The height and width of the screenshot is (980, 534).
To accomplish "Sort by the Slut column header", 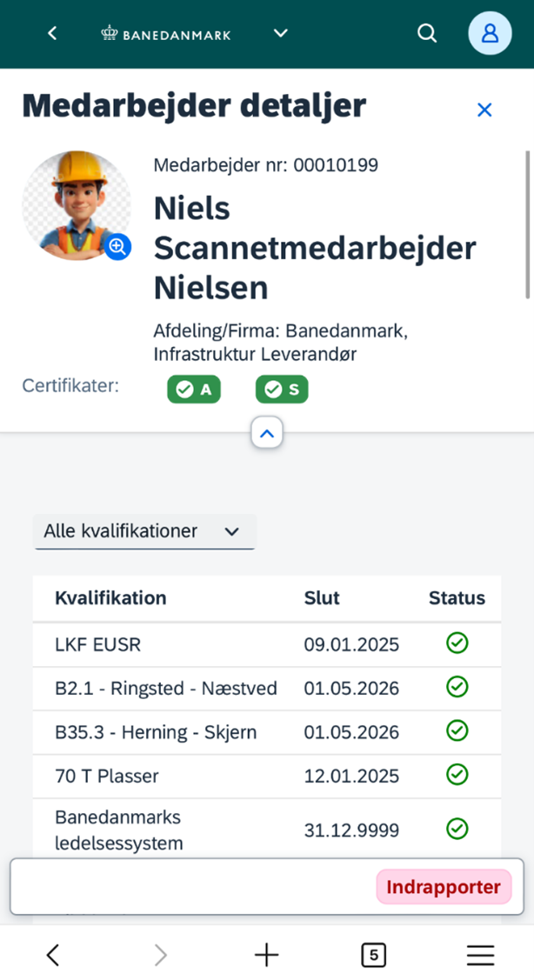I will click(x=322, y=598).
